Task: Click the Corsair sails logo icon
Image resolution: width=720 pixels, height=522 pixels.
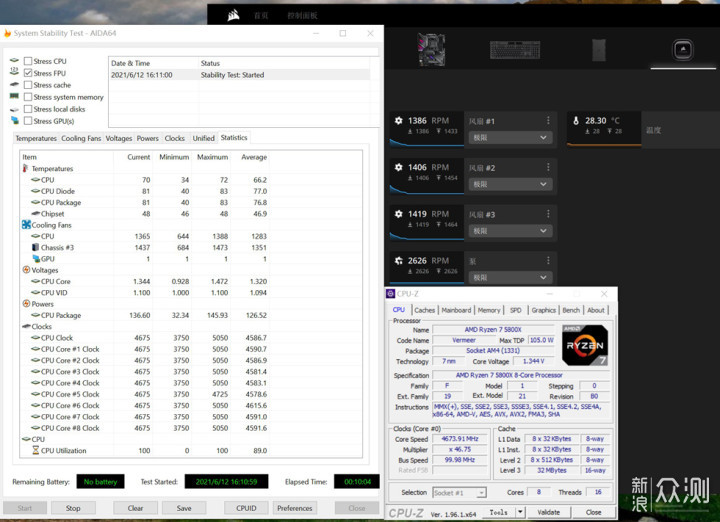Action: tap(233, 16)
